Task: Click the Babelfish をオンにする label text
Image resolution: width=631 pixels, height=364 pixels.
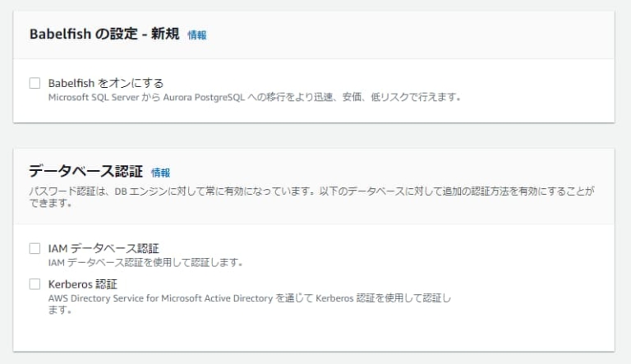Action: (106, 83)
